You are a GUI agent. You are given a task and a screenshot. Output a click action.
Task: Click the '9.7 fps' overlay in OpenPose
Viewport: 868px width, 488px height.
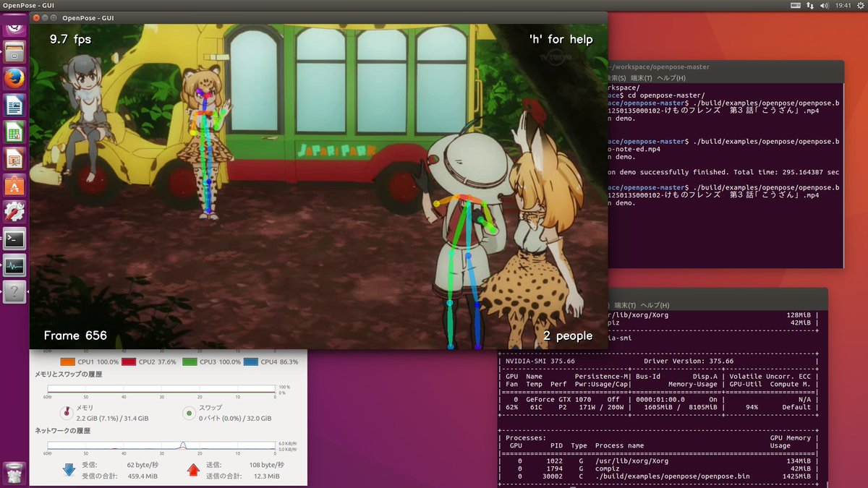pos(69,39)
